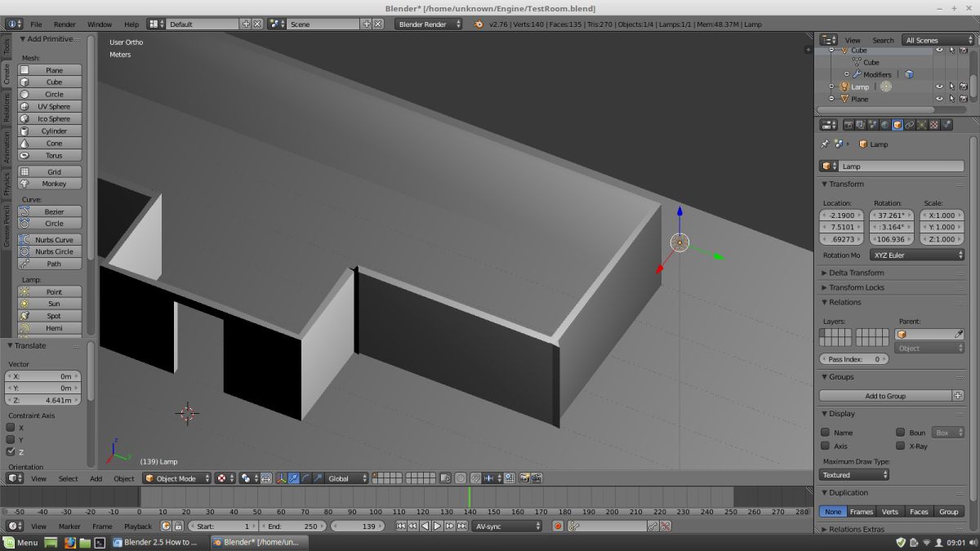Select the Frames duplication option
Viewport: 980px width, 551px height.
tap(862, 512)
